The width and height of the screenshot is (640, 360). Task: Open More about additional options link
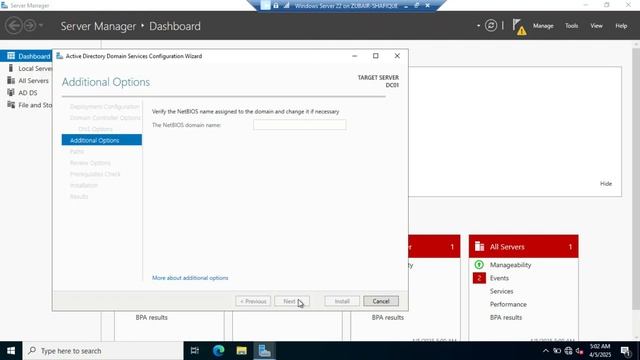point(190,278)
